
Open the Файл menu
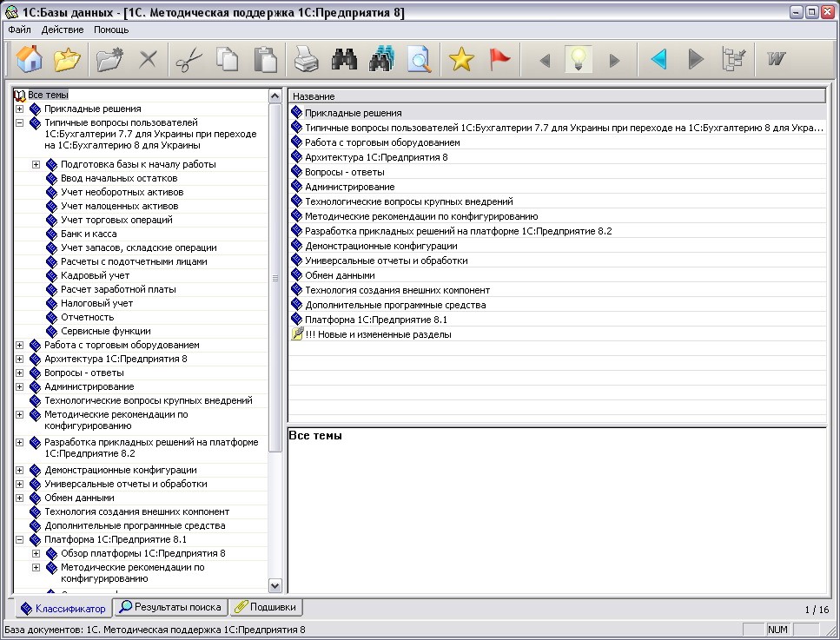coord(20,30)
